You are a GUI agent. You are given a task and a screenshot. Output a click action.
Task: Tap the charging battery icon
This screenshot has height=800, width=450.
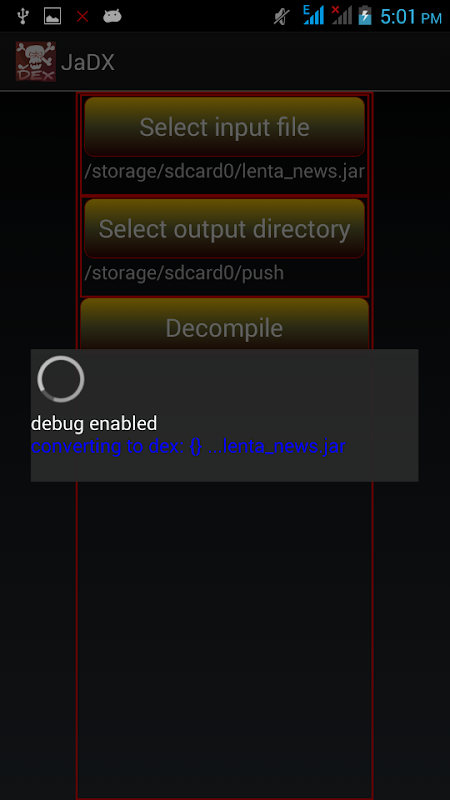[x=365, y=15]
